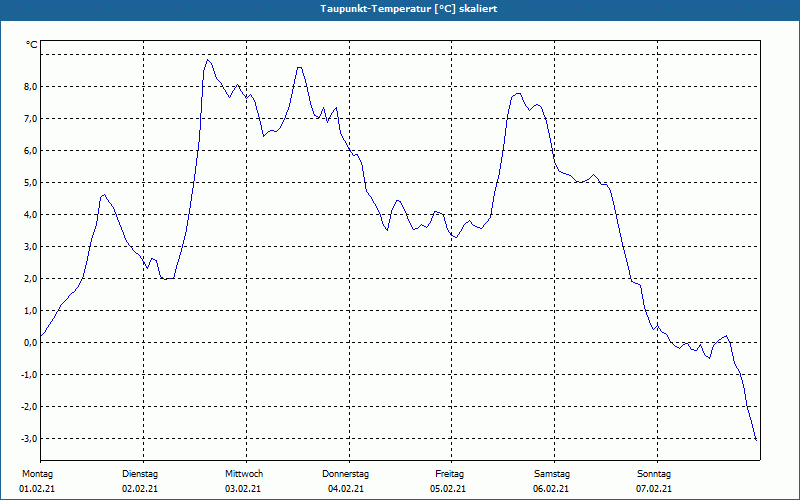
Task: Click the 1,0 y-axis label
Action: coord(31,311)
